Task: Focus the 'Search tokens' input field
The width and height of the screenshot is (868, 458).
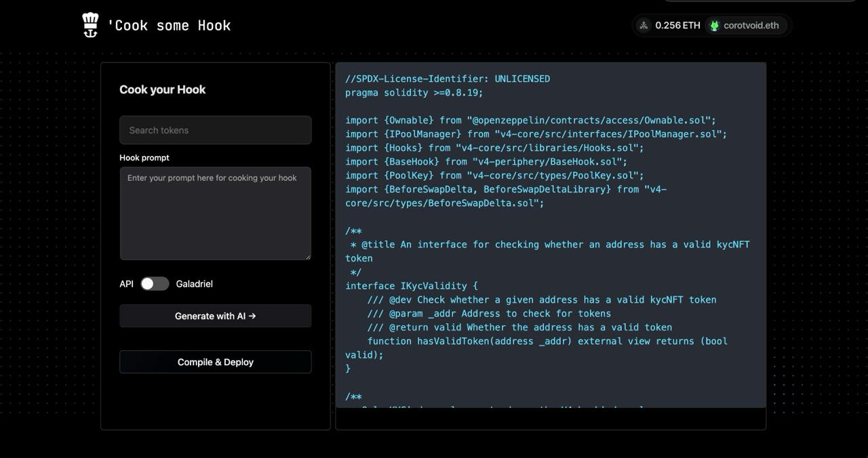Action: [x=216, y=130]
